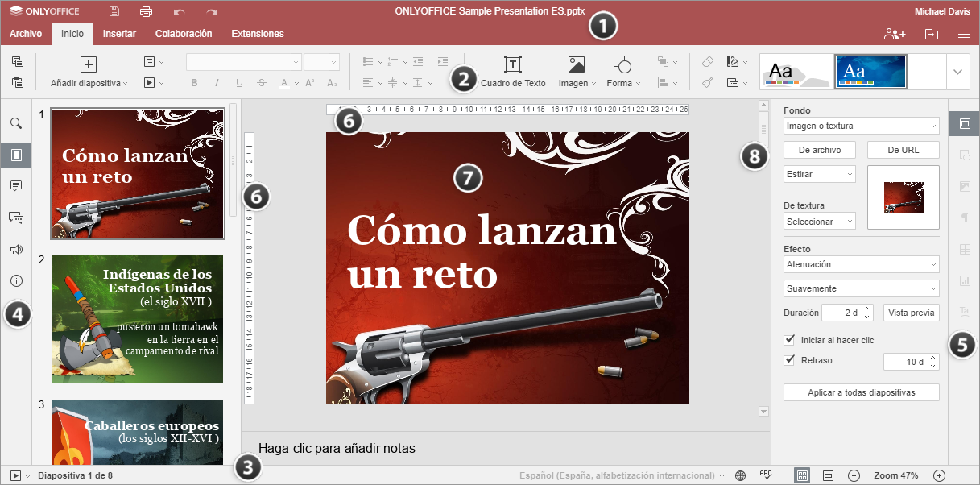
Task: Open the 'Estirar' dropdown
Action: tap(819, 174)
